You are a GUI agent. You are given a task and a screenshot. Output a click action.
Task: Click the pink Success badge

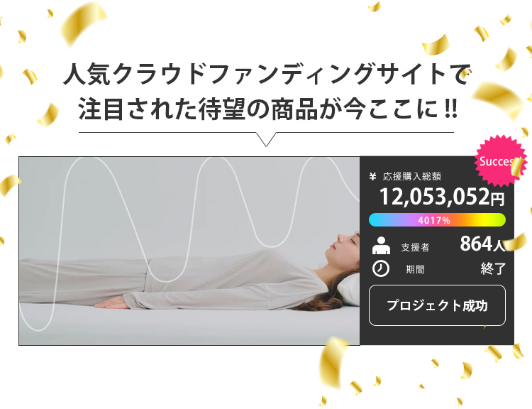tap(500, 161)
